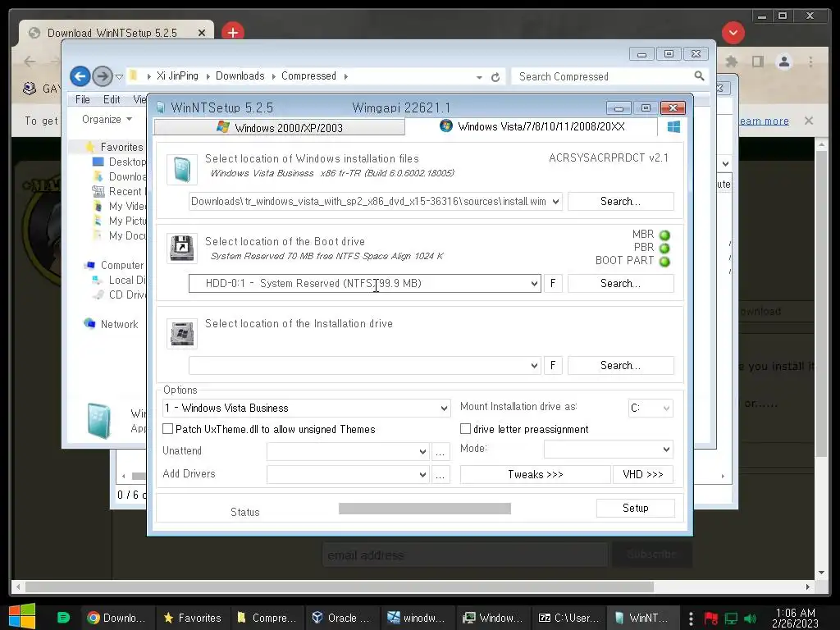This screenshot has height=630, width=840.
Task: Open the Windows Start button
Action: pyautogui.click(x=22, y=617)
